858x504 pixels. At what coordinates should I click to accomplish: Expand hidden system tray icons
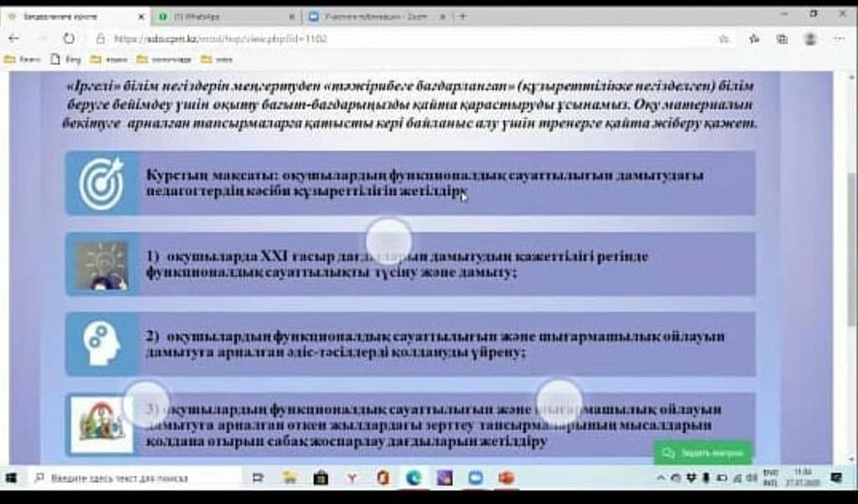pyautogui.click(x=662, y=478)
